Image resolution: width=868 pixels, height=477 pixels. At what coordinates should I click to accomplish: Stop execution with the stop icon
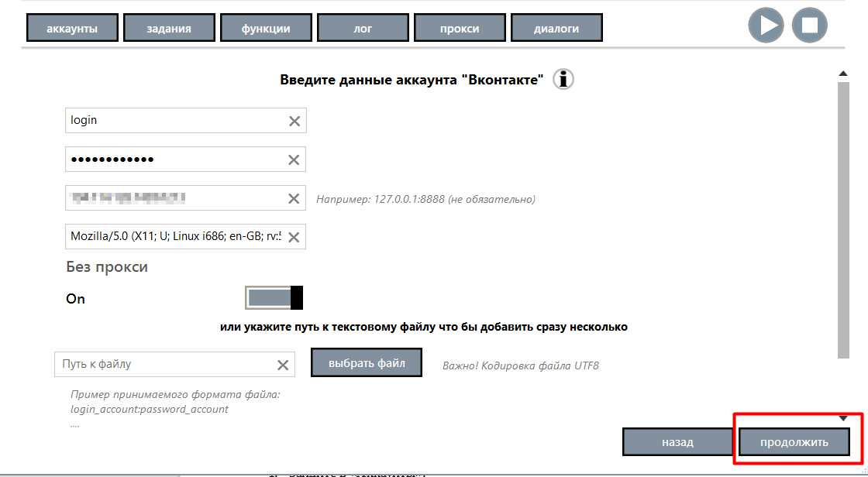(x=809, y=26)
